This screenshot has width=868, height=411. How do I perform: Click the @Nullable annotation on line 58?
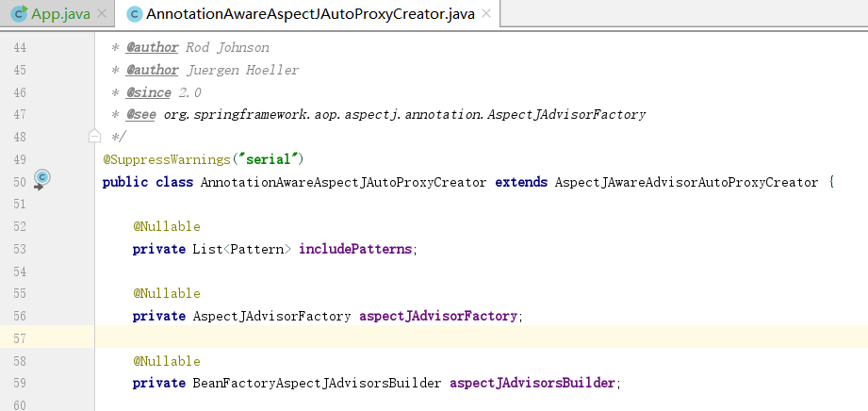167,361
